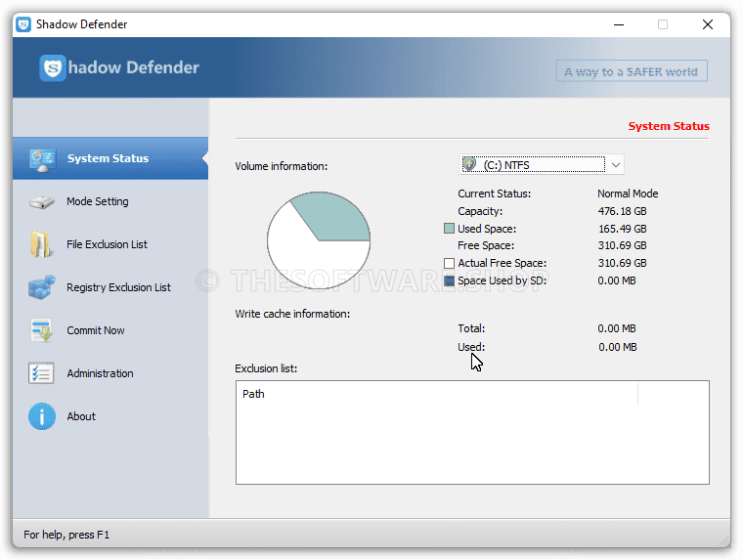Open the Mode Setting page

(x=110, y=201)
